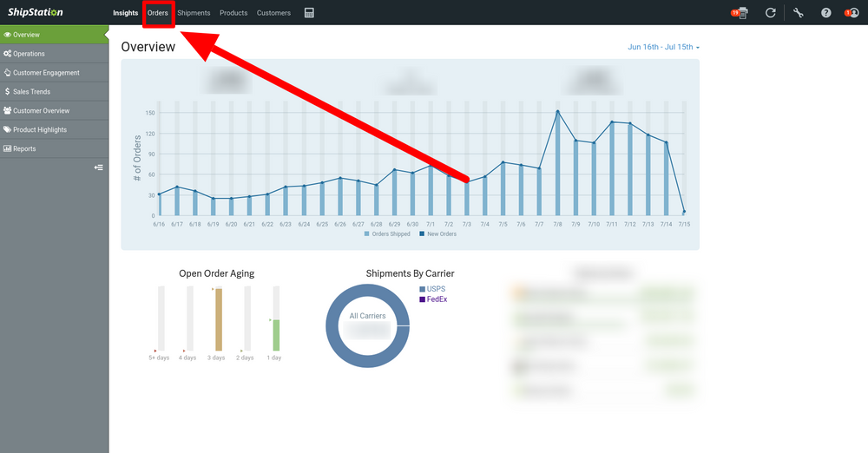Click the All Carriers donut chart

coord(367,325)
